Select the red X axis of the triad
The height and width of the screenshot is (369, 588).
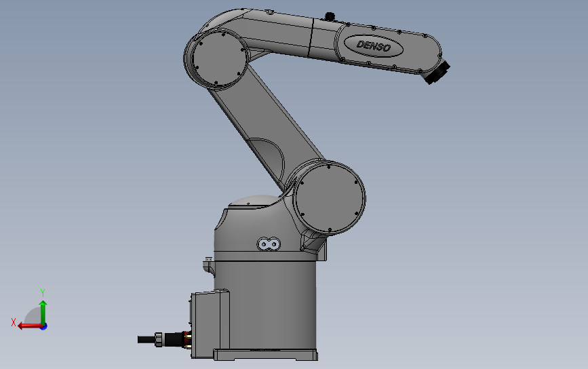[29, 326]
